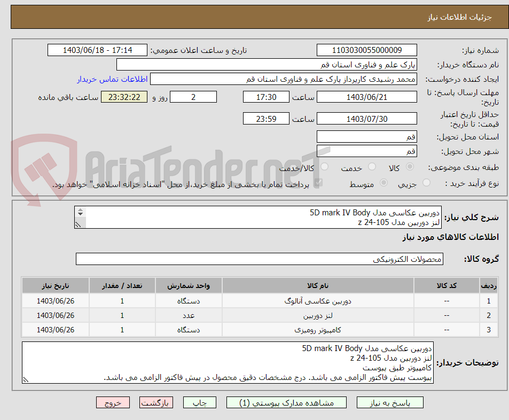The image size is (509, 420).
Task: Click the جزئیات اطلاعات نیاز header title
Action: tap(459, 17)
